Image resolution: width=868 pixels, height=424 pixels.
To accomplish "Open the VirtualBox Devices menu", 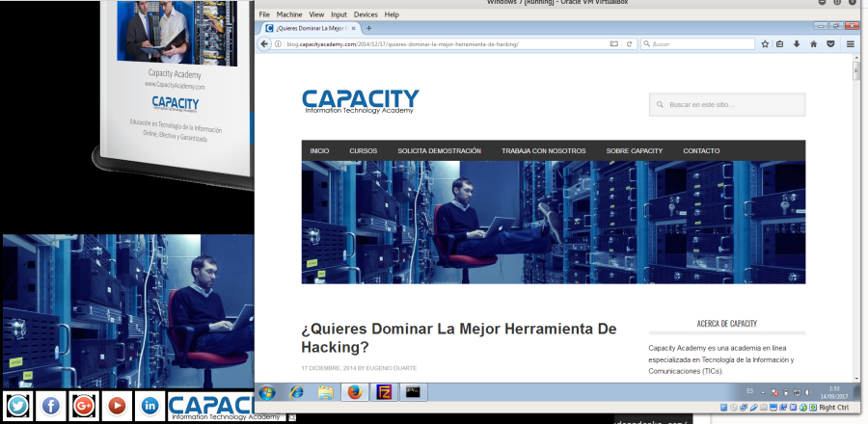I will [366, 15].
